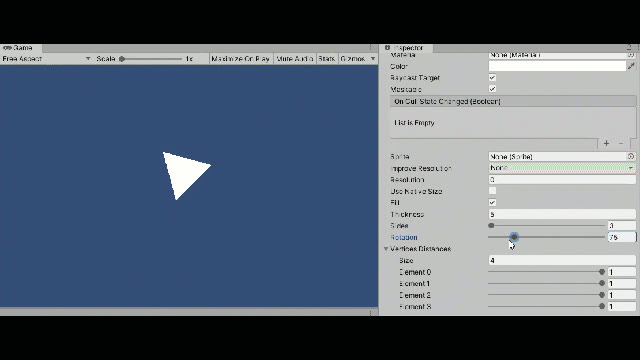The height and width of the screenshot is (360, 640).
Task: Open the Free Aspect dropdown
Action: click(47, 59)
